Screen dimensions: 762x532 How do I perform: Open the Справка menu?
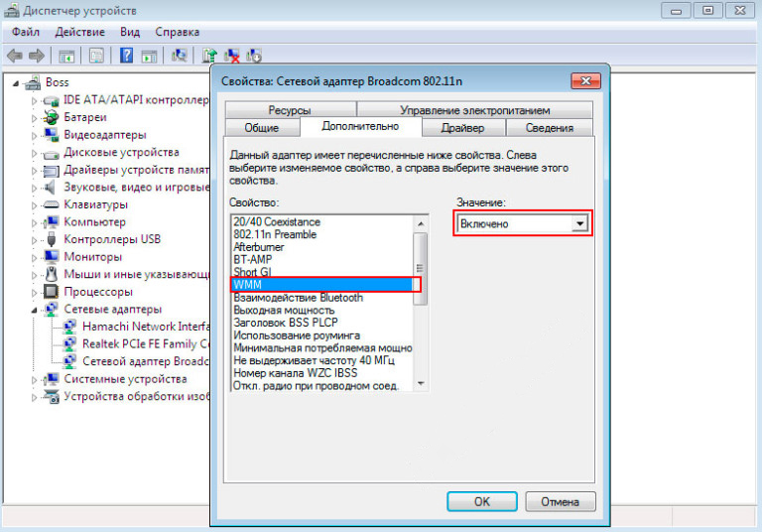pos(177,32)
